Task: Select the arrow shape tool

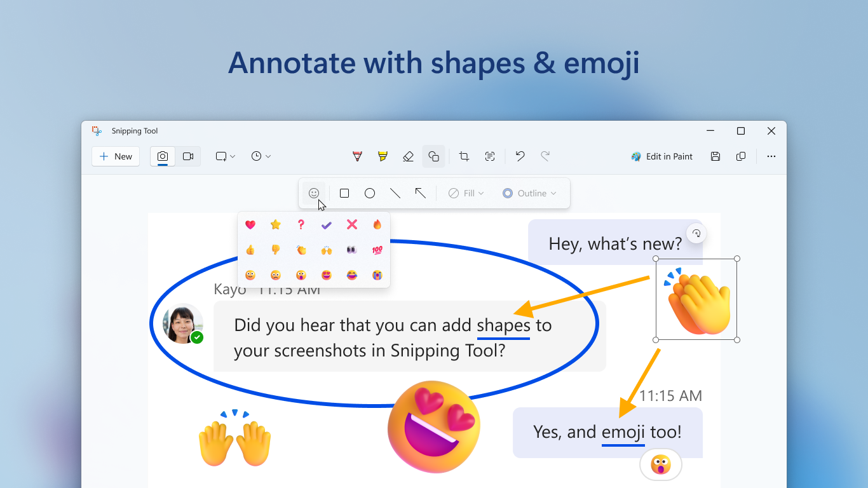Action: 420,193
